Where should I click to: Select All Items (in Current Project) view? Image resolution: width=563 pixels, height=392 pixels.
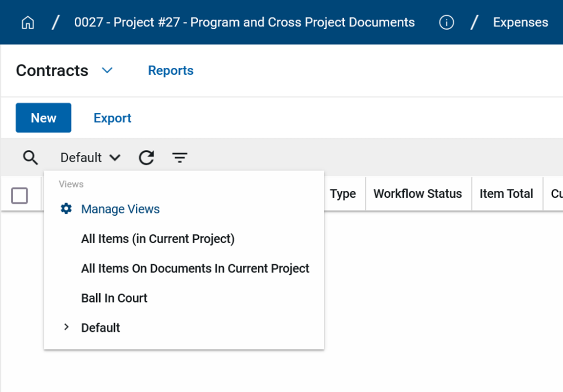point(158,239)
